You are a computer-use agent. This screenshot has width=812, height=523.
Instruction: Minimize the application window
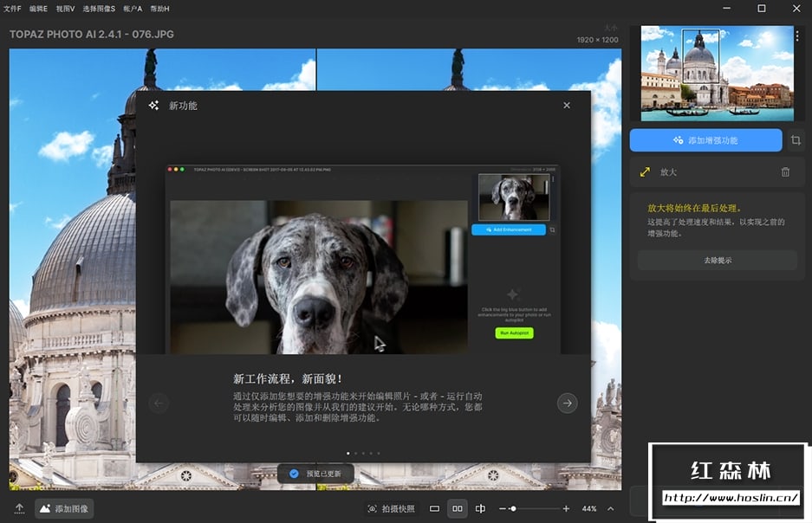(x=726, y=9)
